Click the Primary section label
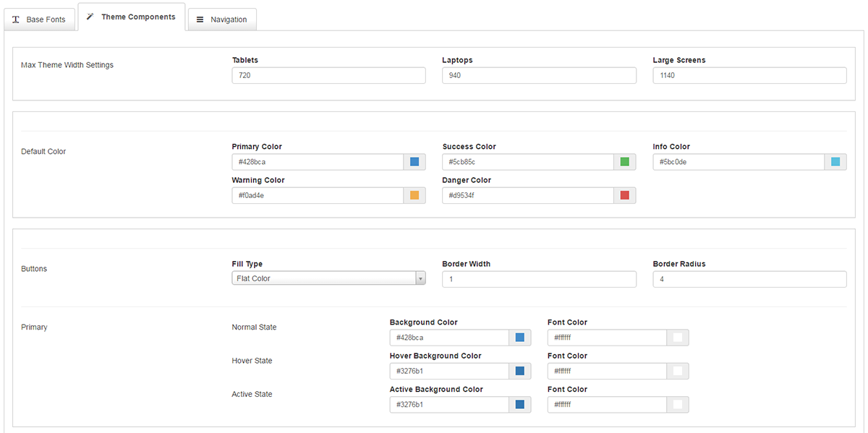Screen dimensions: 868x433 pyautogui.click(x=34, y=327)
